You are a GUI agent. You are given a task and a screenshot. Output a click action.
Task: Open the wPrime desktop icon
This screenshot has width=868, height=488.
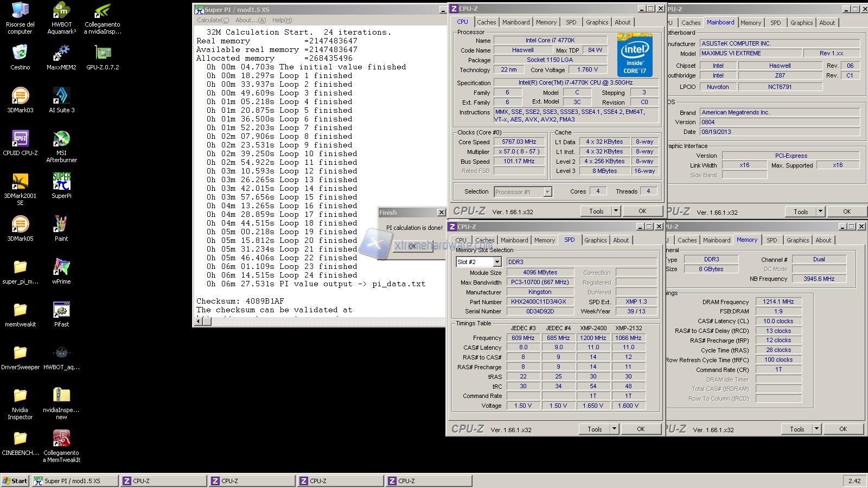(x=61, y=268)
